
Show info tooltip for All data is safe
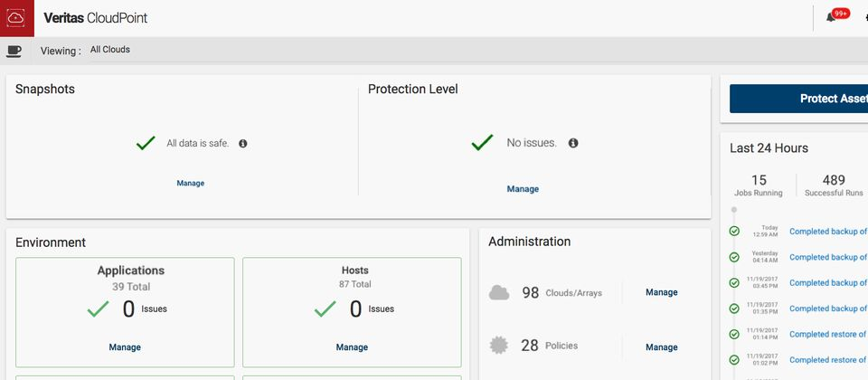coord(243,143)
